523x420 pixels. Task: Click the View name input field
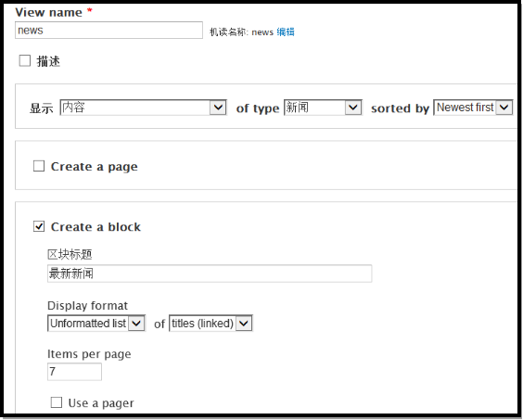click(x=108, y=31)
